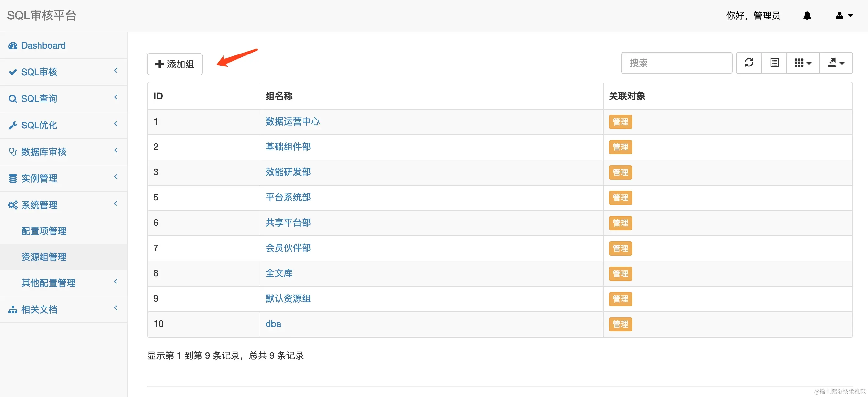868x397 pixels.
Task: Click the Dashboard palette icon in sidebar
Action: point(13,45)
